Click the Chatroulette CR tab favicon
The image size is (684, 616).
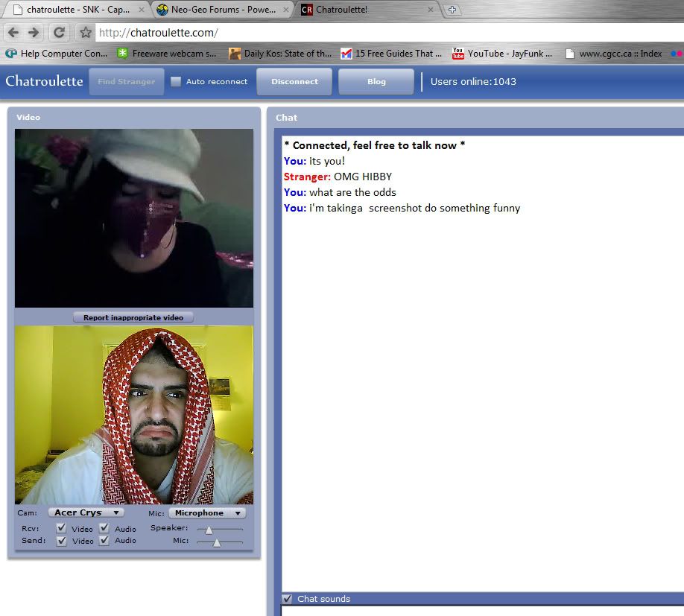[x=307, y=10]
